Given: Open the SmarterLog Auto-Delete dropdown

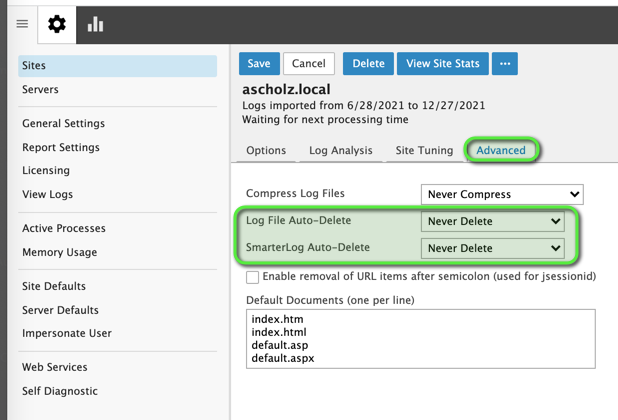Looking at the screenshot, I should point(493,248).
